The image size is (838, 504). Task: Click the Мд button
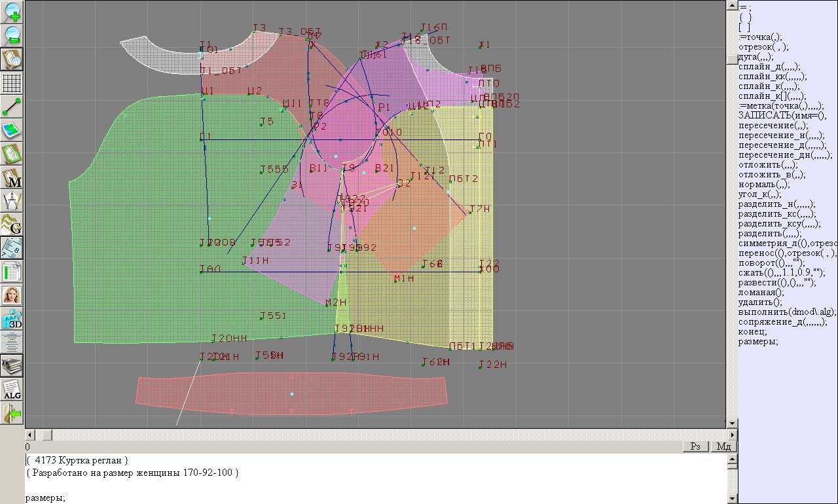pyautogui.click(x=723, y=446)
